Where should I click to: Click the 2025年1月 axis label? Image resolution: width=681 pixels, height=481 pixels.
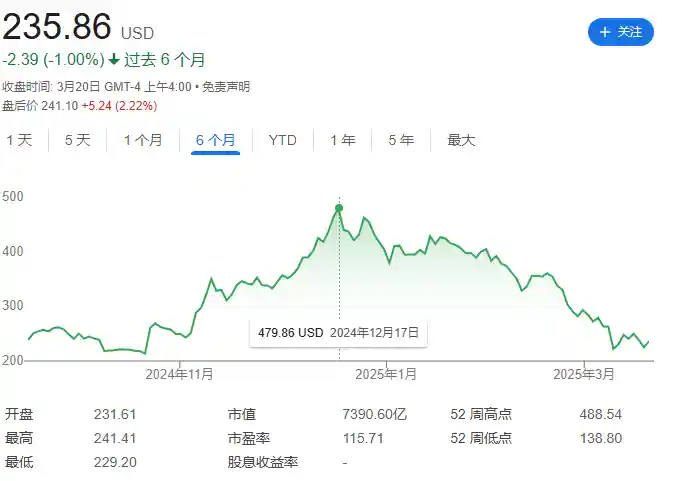coord(386,374)
